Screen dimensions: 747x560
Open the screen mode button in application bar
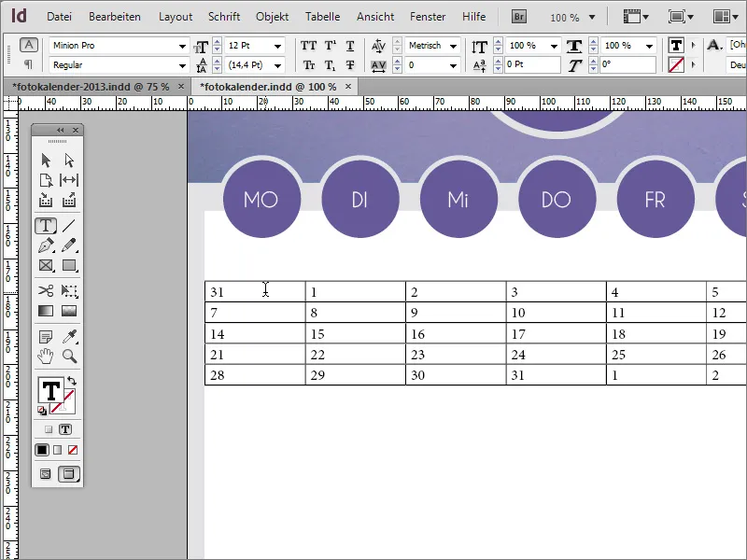pos(681,17)
